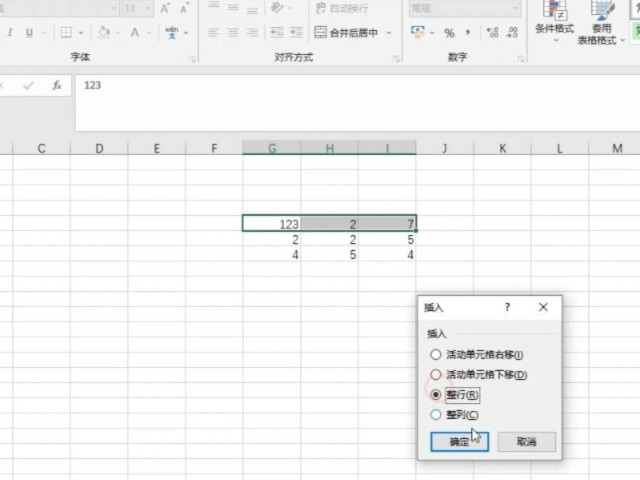Click the Italic formatting icon
The width and height of the screenshot is (640, 480).
pos(10,33)
